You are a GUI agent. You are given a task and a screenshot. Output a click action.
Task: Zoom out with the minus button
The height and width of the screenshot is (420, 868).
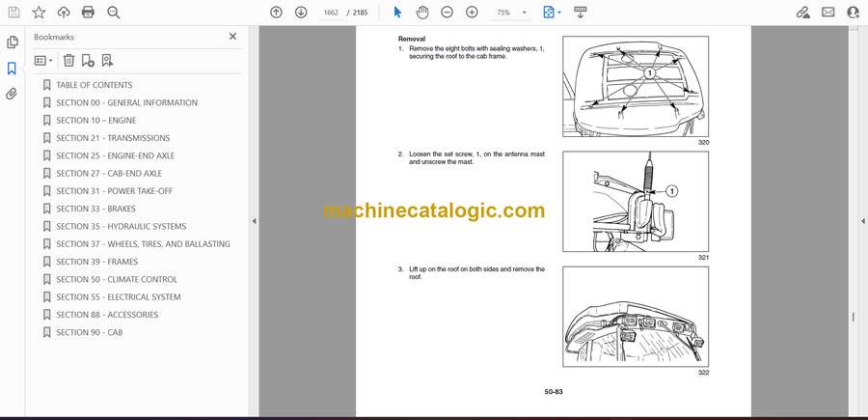click(447, 13)
